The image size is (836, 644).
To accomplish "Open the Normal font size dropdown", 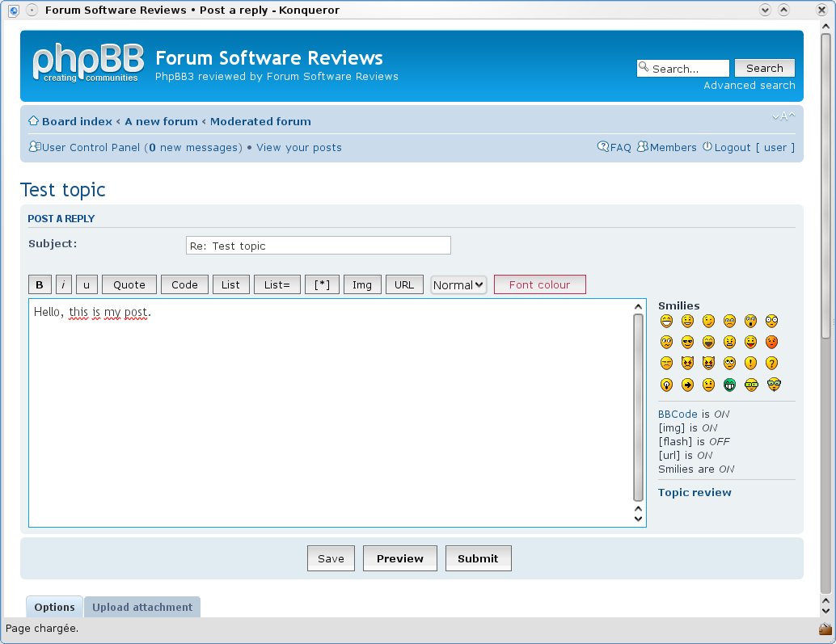I will click(x=458, y=284).
